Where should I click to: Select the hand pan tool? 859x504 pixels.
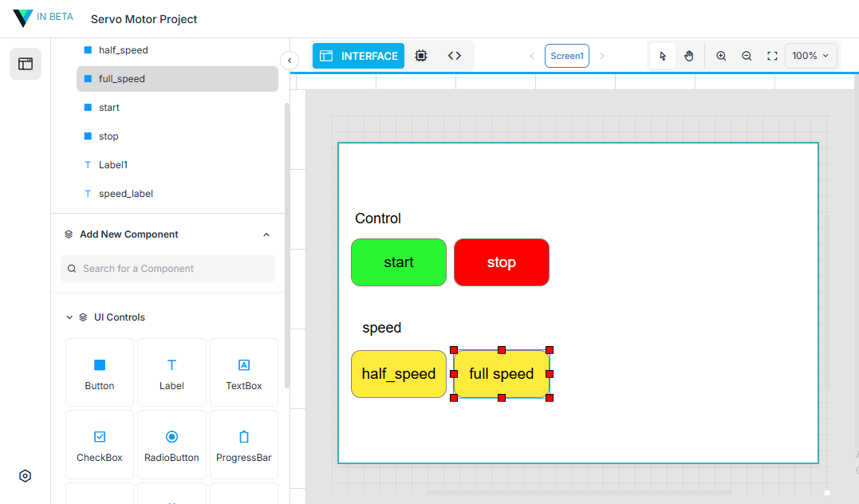point(689,56)
